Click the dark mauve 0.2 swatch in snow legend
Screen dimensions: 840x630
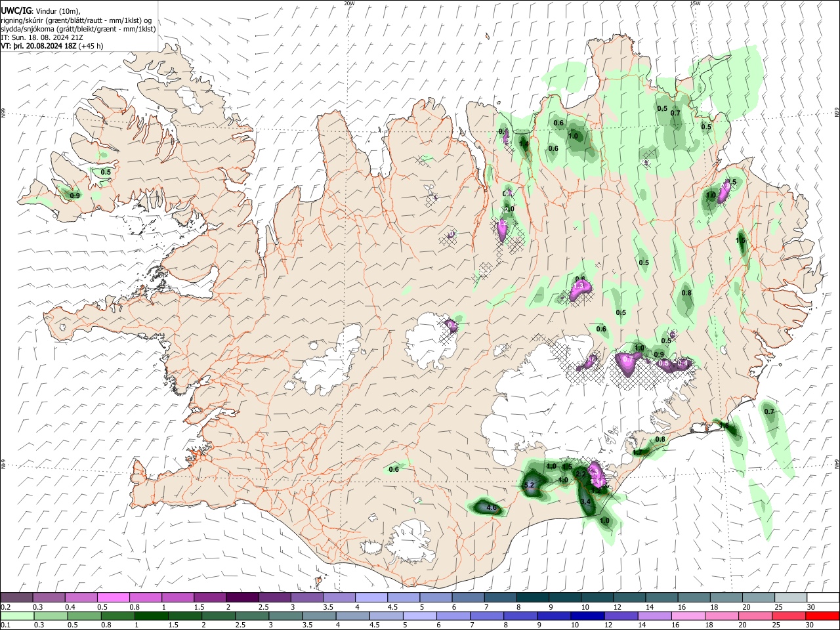(x=16, y=598)
